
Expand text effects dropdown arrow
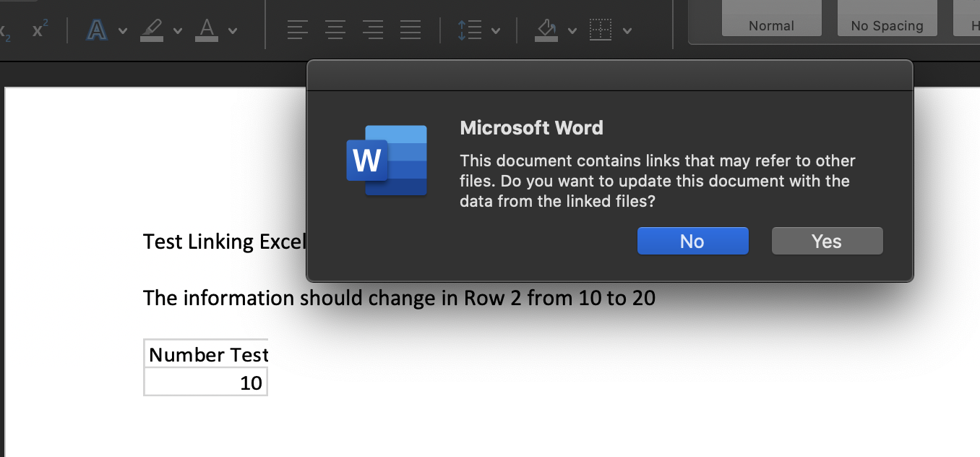coord(122,31)
